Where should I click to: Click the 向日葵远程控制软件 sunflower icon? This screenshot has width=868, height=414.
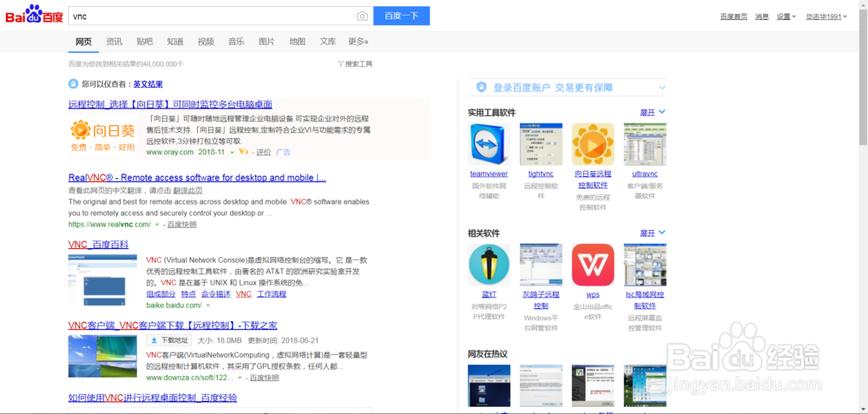593,144
